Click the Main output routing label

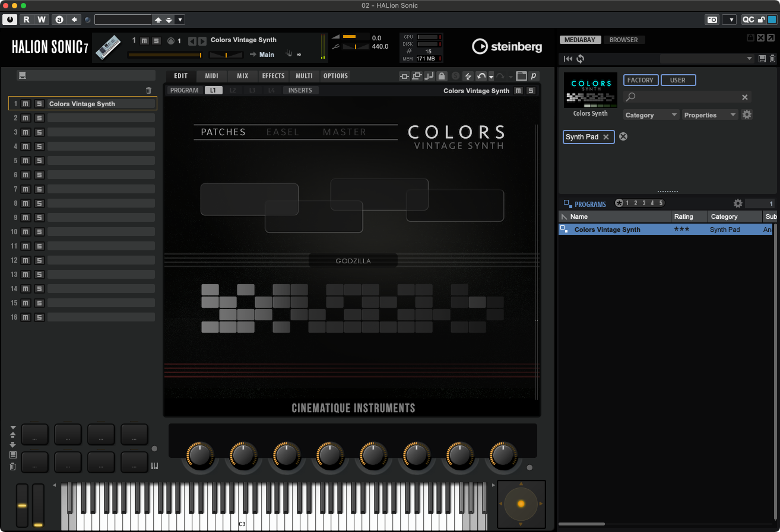point(267,55)
